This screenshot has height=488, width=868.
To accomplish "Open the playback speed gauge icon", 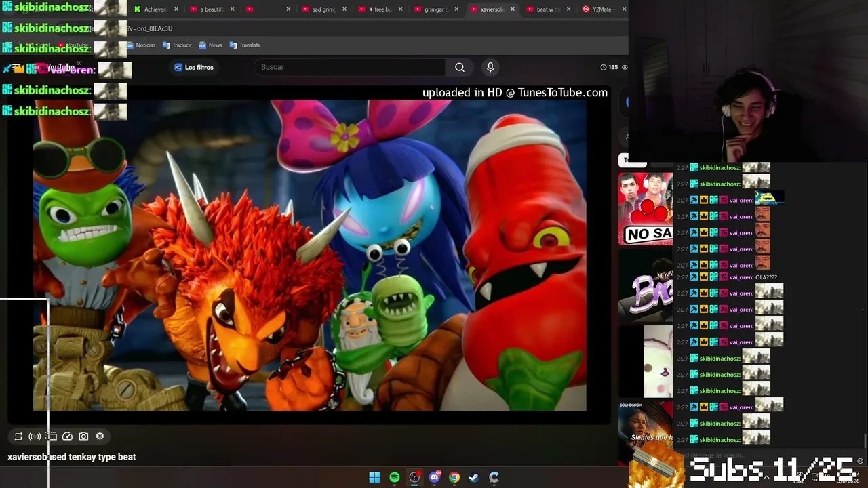I will coord(67,436).
